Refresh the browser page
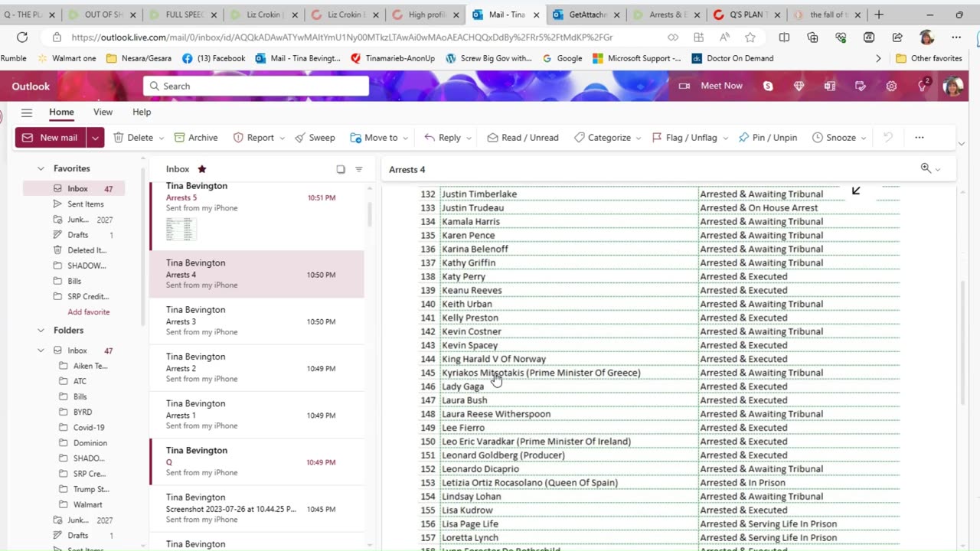Image resolution: width=980 pixels, height=551 pixels. click(x=21, y=37)
